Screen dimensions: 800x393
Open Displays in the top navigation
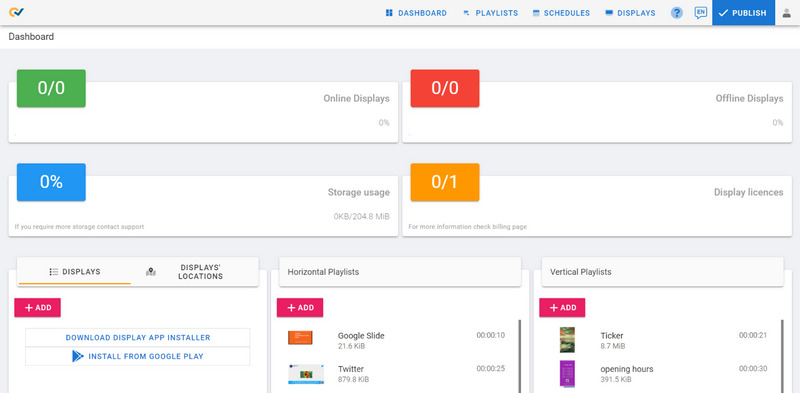630,13
